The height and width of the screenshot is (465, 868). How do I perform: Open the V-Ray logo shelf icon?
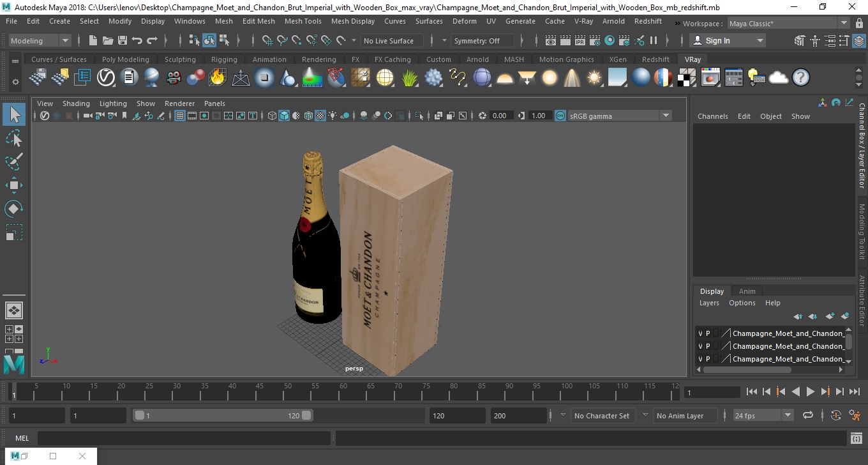105,78
